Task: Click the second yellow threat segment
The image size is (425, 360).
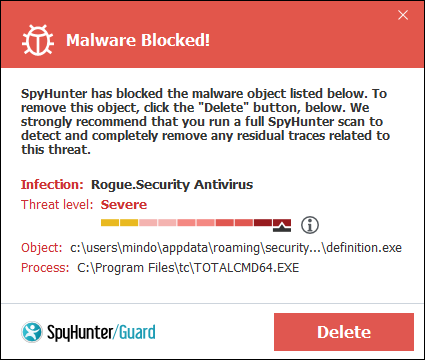Action: click(129, 222)
